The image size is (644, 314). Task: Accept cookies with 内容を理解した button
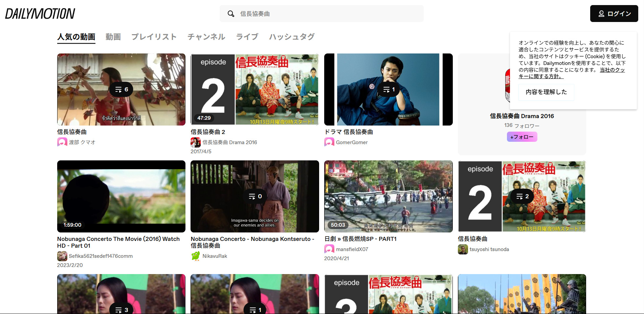pos(546,92)
